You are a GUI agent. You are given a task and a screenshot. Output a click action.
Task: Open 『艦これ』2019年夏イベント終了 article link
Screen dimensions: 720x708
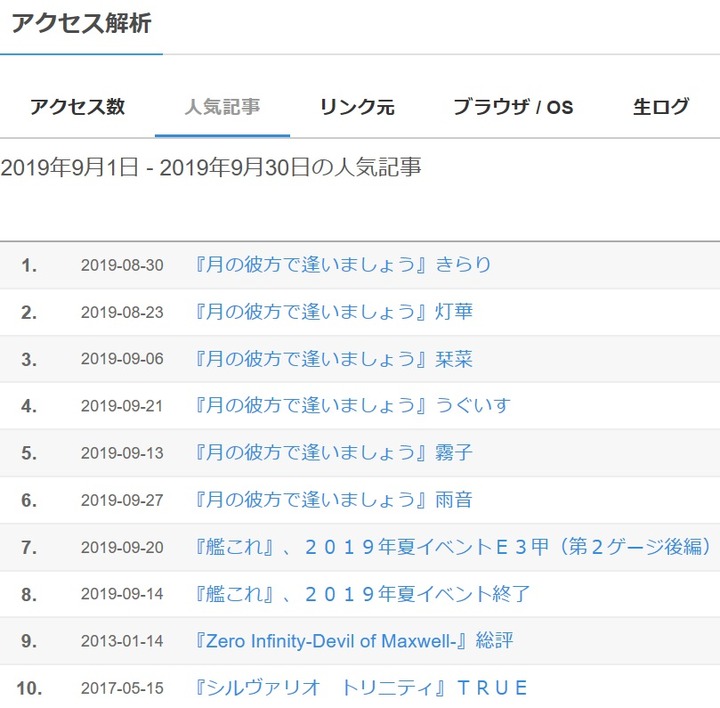362,594
